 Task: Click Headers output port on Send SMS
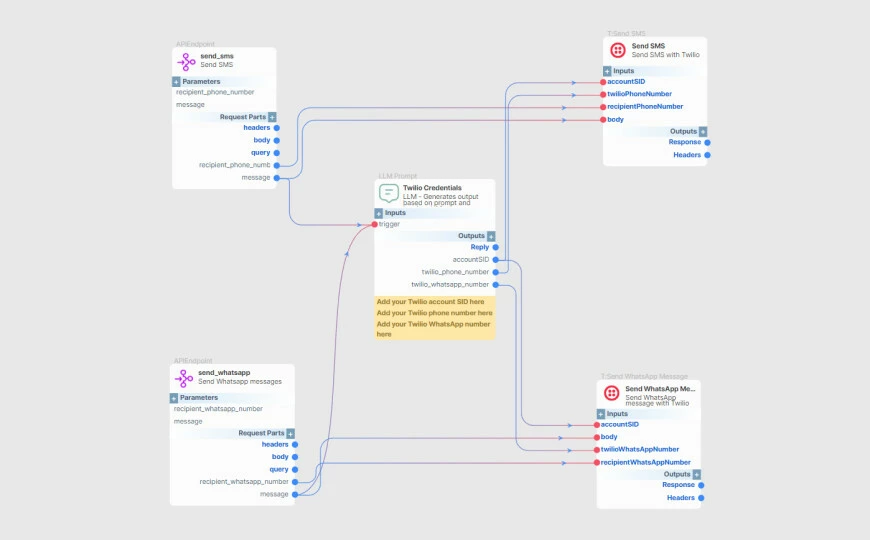(x=707, y=155)
